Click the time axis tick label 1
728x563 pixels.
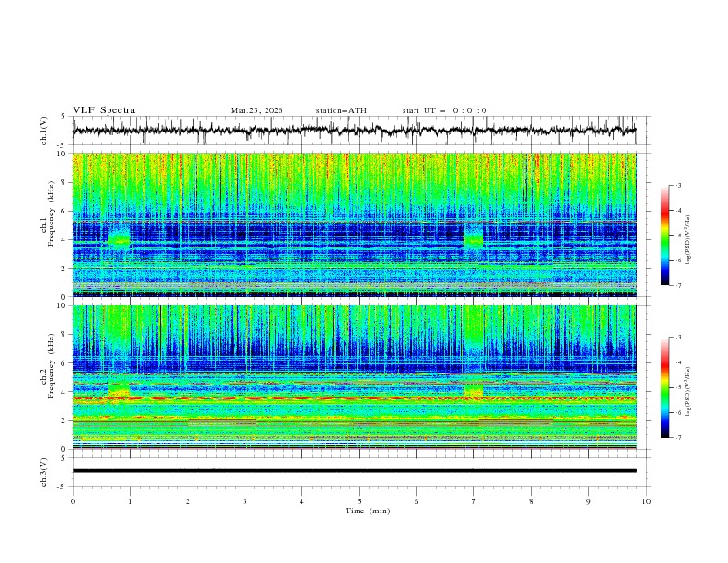coord(130,501)
